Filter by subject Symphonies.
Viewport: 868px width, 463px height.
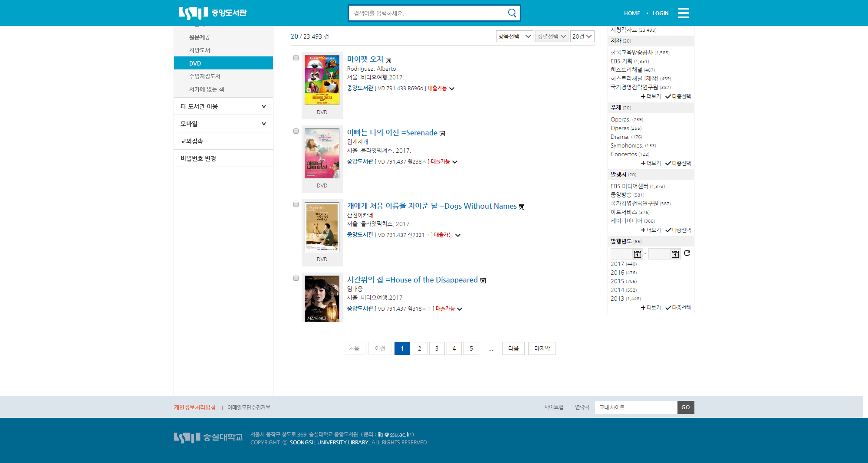627,145
